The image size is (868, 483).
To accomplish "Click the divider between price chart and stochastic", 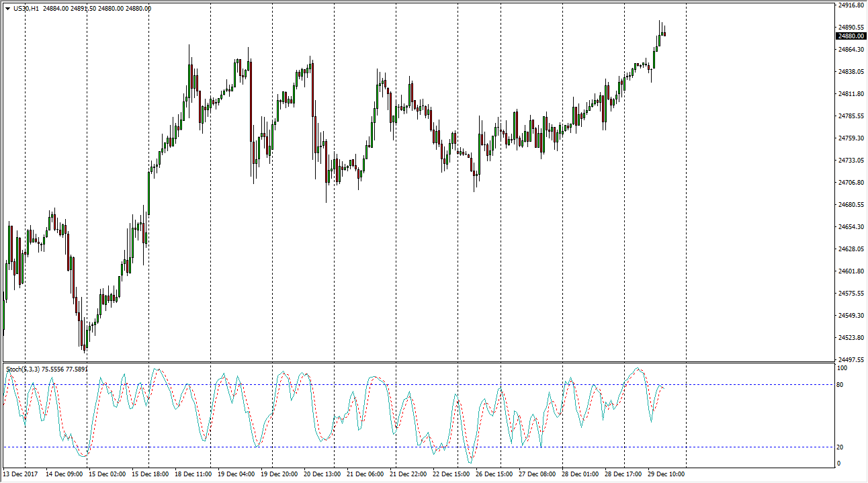I will coord(430,363).
